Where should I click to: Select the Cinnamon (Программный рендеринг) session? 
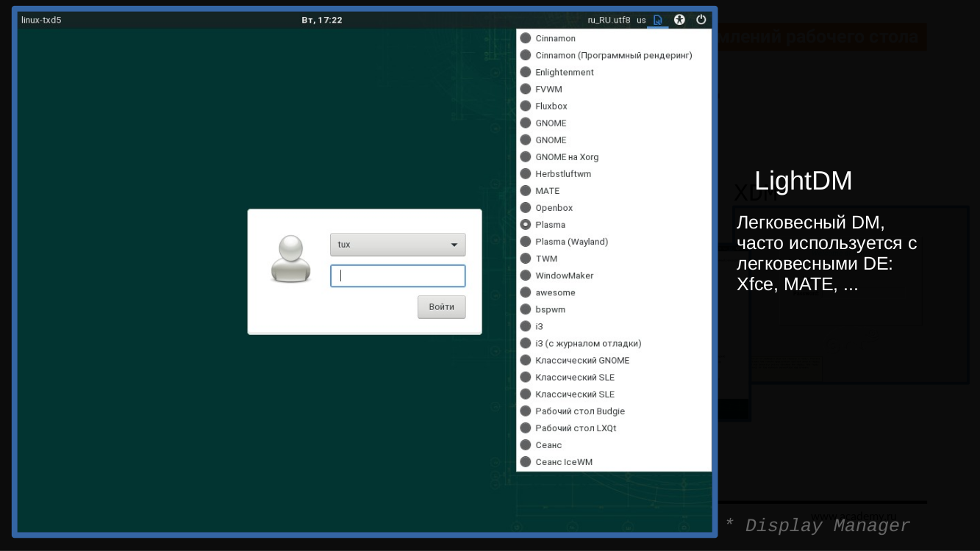pos(614,55)
